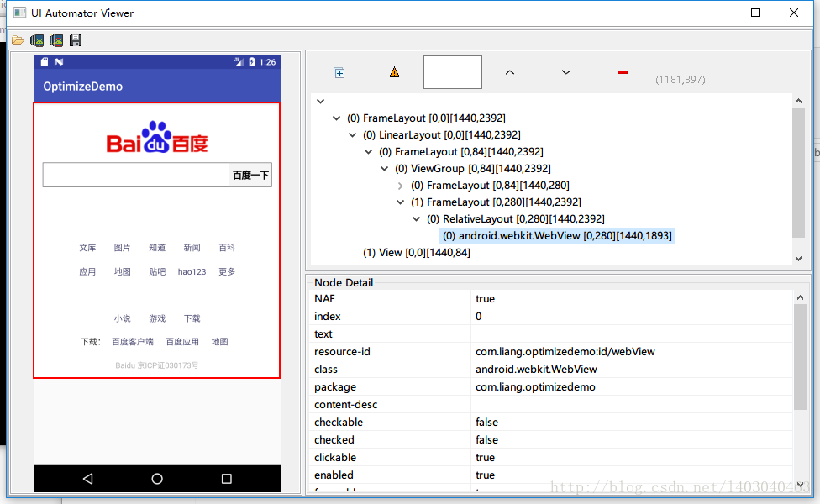Click the 小说 link in phone screenshot
The image size is (820, 504).
pyautogui.click(x=123, y=318)
